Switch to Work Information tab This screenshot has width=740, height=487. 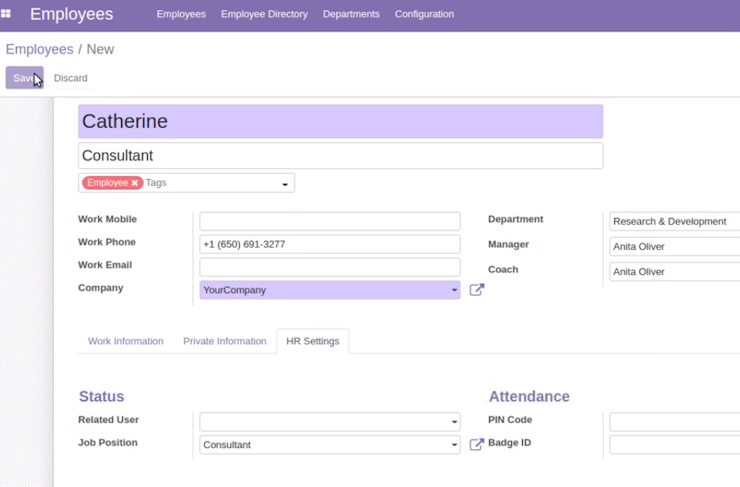[126, 341]
